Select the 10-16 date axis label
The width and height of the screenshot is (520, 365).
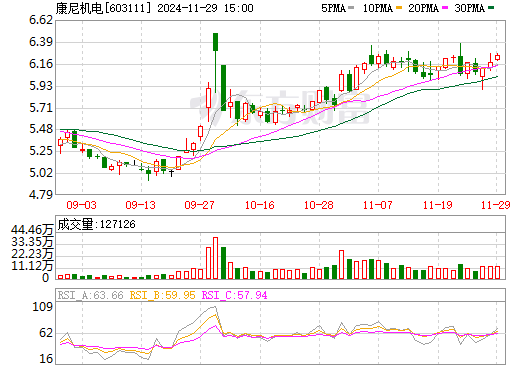click(260, 205)
